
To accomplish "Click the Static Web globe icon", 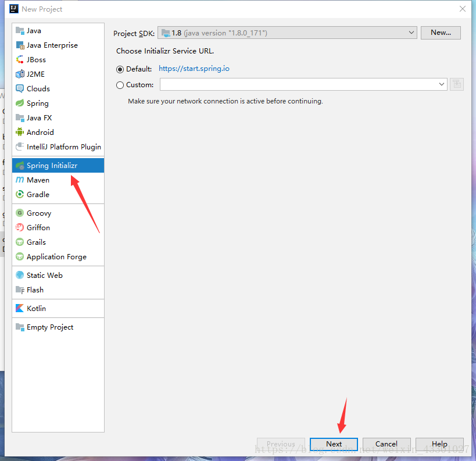I will pos(20,275).
